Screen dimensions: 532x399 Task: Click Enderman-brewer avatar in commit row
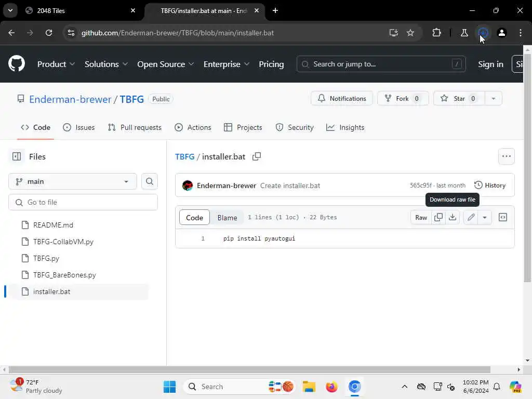187,185
